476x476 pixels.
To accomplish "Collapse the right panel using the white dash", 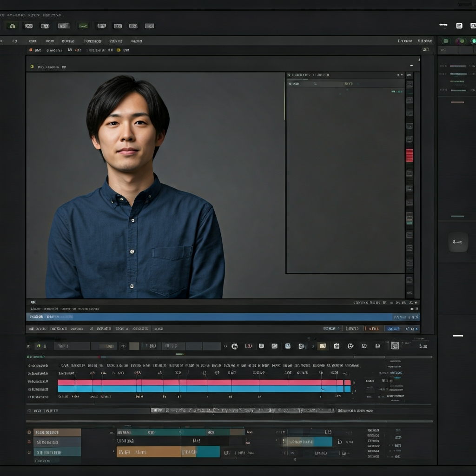I will click(x=458, y=335).
